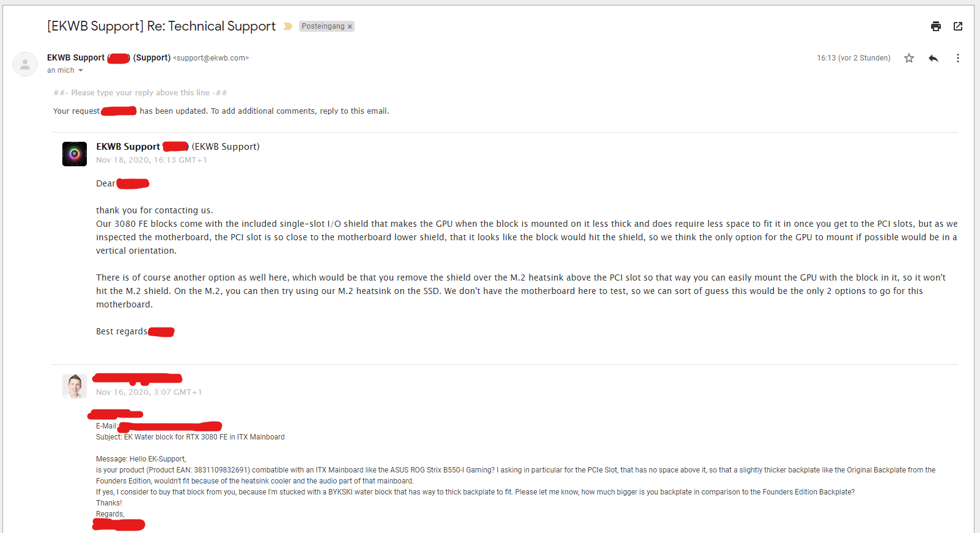The width and height of the screenshot is (980, 533).
Task: Click the 16:13 (vor 2 Stunden) timestamp
Action: (x=853, y=58)
